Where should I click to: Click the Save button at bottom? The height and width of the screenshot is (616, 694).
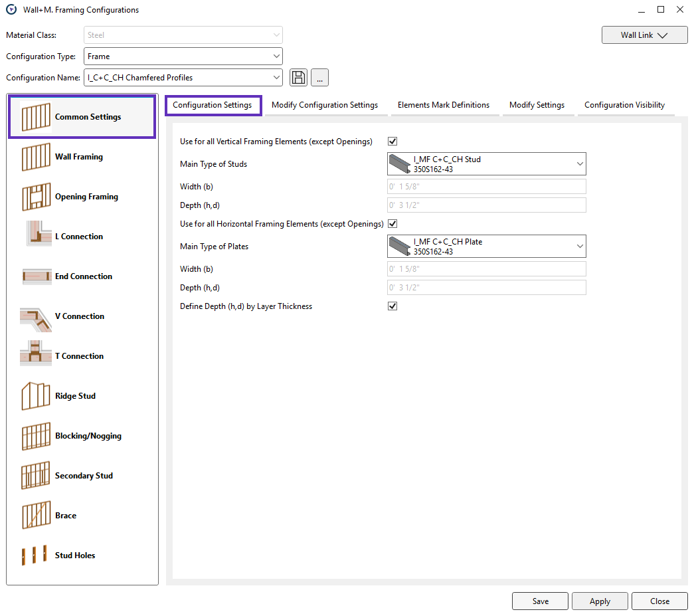540,601
